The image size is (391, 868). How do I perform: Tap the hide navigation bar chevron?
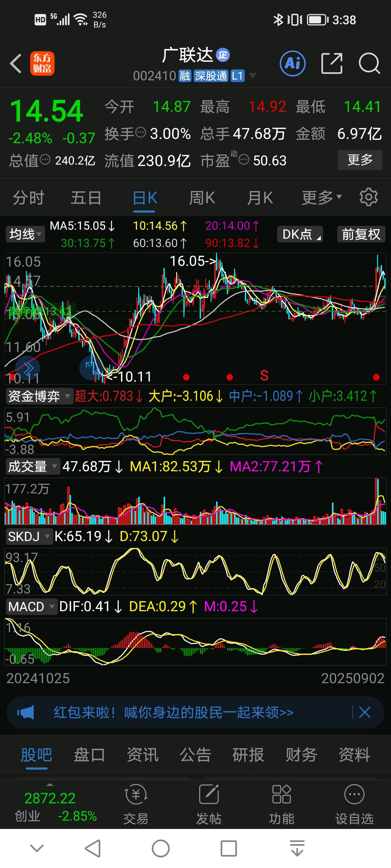tap(37, 848)
